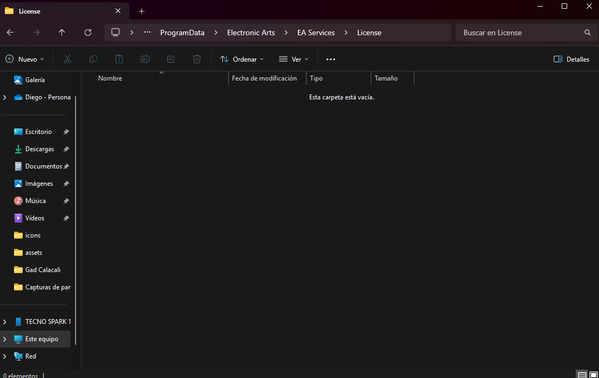Viewport: 599px width, 378px height.
Task: Open Descargas quick access folder
Action: 35,149
